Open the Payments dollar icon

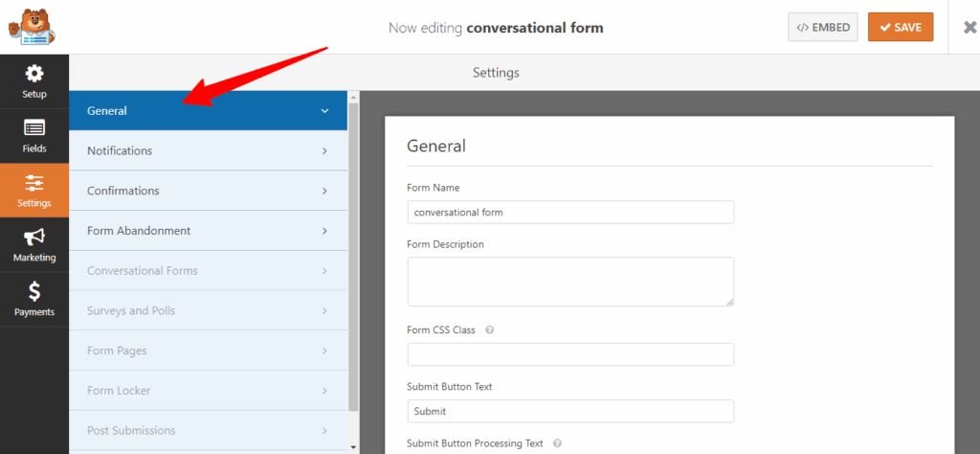tap(34, 291)
